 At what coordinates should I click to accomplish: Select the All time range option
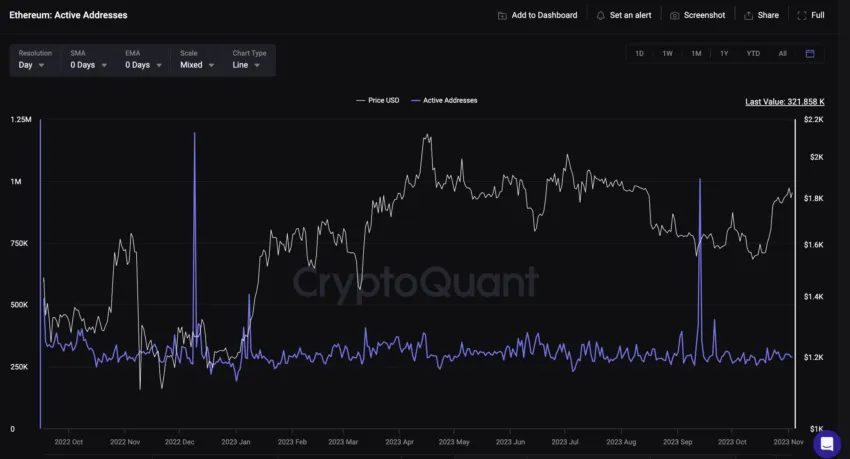[x=782, y=54]
